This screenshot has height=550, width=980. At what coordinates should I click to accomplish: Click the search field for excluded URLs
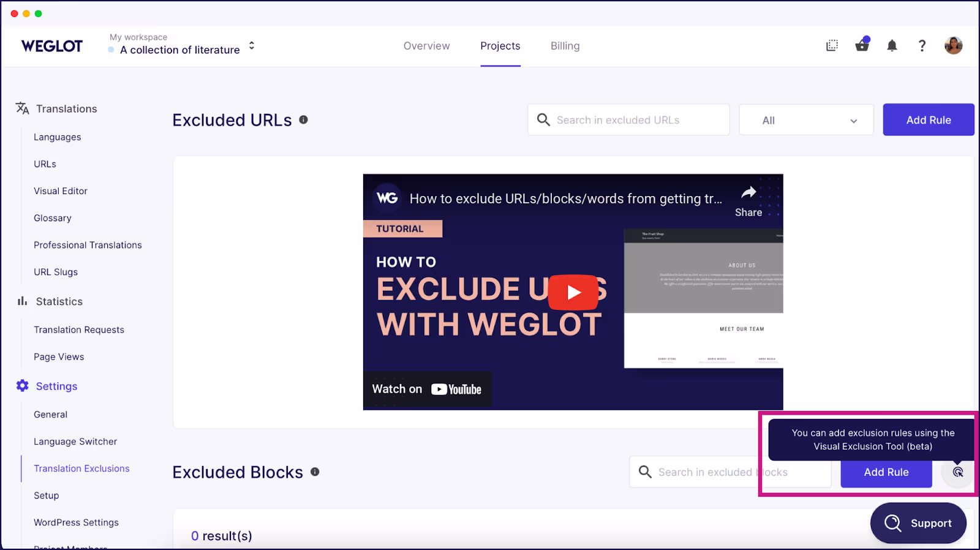coord(628,119)
